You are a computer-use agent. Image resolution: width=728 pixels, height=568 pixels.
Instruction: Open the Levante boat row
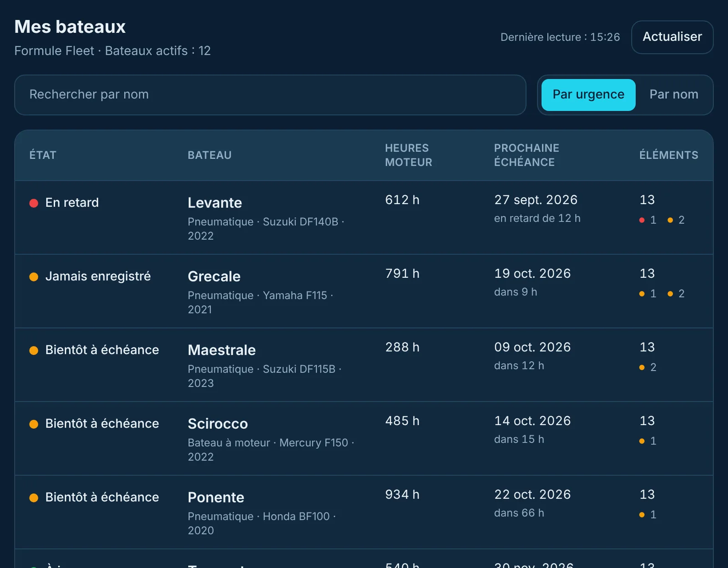pos(364,217)
